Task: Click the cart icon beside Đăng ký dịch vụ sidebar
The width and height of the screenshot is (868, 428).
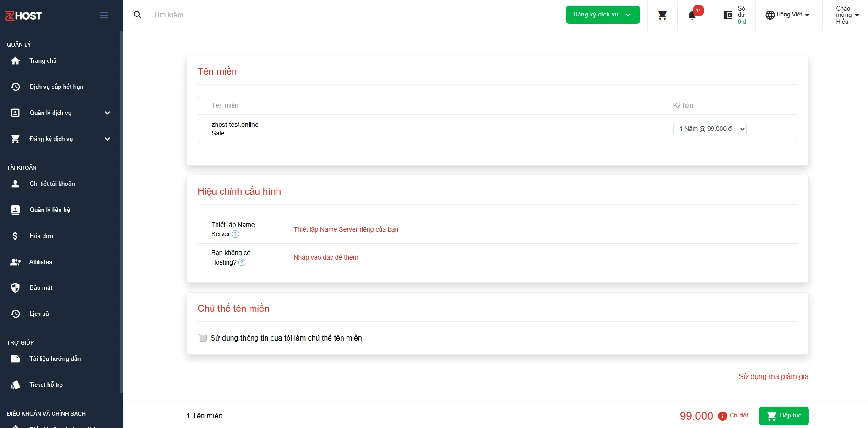Action: (x=15, y=139)
